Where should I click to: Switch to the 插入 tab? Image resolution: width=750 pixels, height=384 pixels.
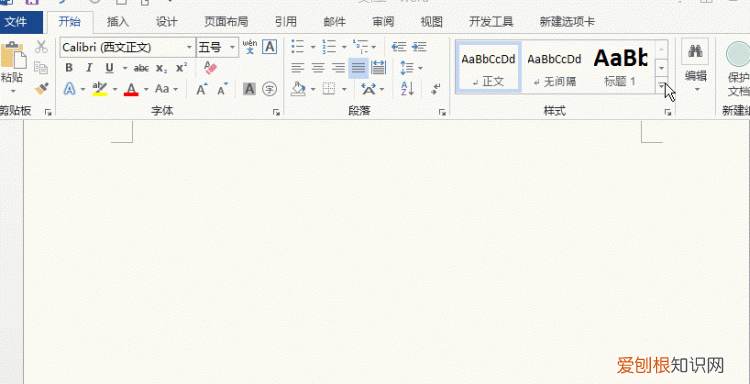click(118, 22)
